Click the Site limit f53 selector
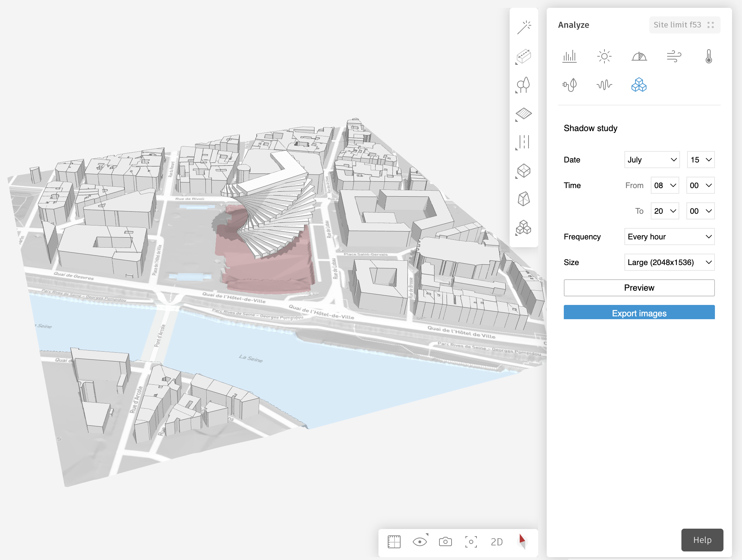The image size is (742, 560). pos(684,25)
